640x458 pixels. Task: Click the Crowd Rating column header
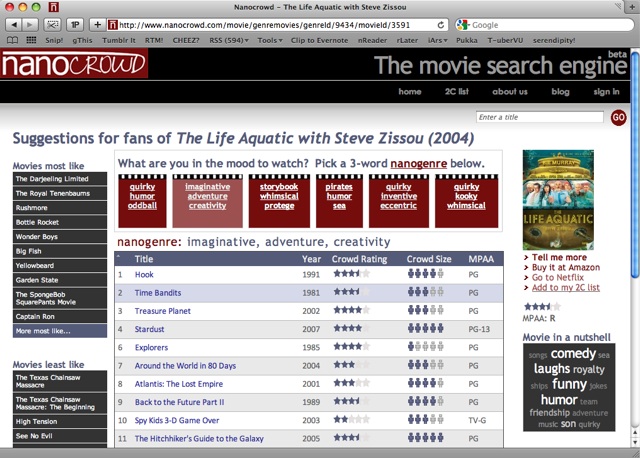359,259
